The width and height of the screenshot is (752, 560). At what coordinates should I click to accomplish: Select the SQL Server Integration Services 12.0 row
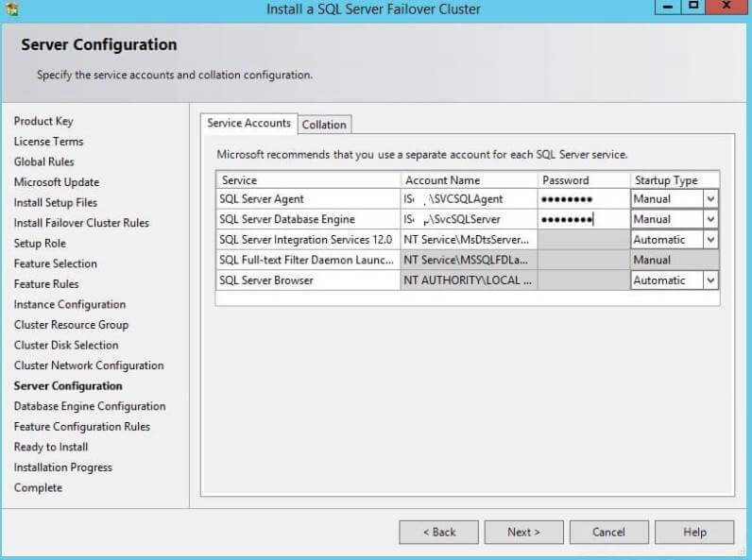(x=308, y=240)
